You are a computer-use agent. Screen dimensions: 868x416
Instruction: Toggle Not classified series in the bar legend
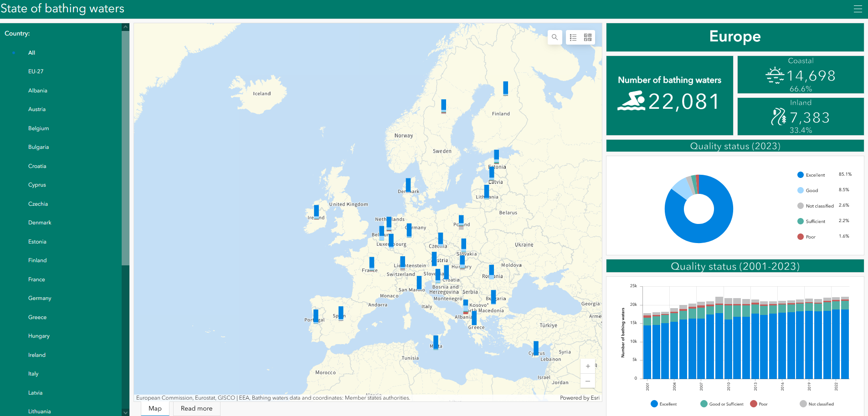[x=817, y=404]
